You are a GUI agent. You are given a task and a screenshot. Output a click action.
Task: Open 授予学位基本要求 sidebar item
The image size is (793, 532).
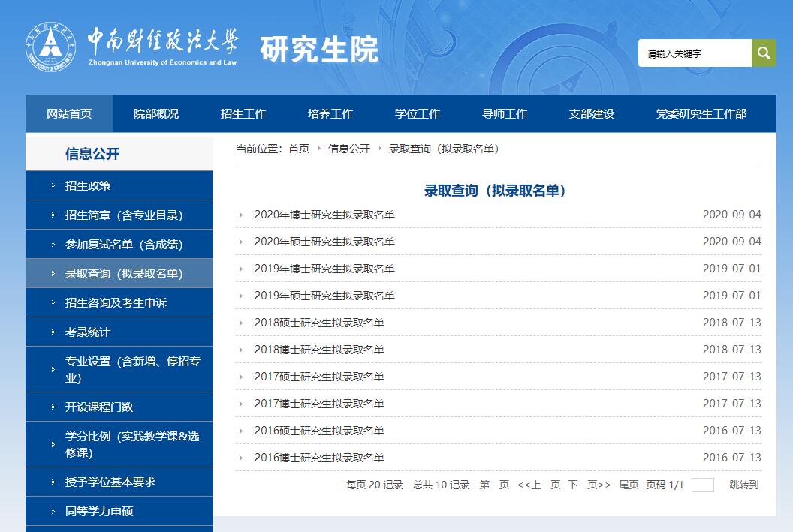[x=110, y=482]
